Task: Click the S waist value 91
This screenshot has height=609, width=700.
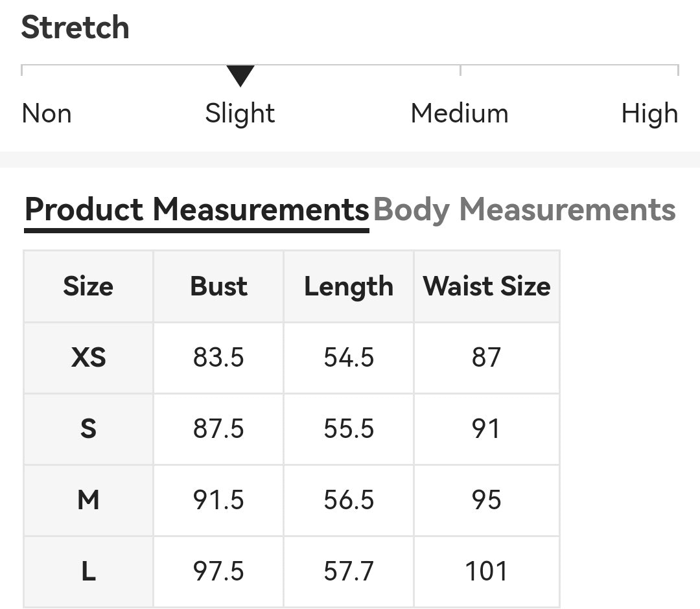Action: pos(486,429)
